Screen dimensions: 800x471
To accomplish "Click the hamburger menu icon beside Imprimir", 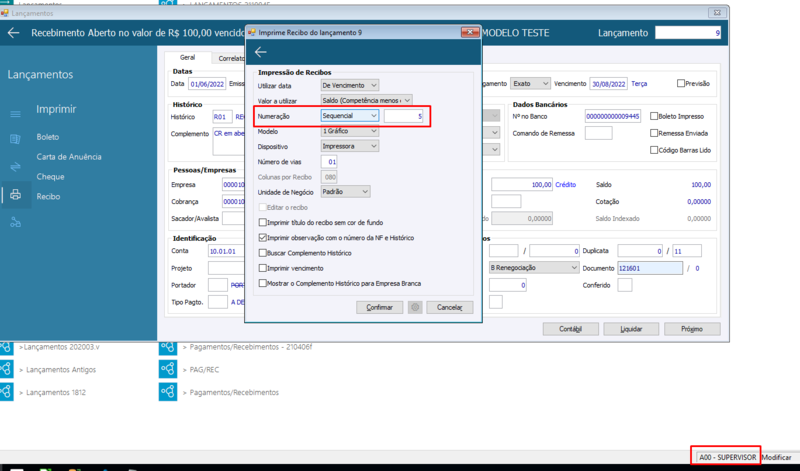I will 15,114.
